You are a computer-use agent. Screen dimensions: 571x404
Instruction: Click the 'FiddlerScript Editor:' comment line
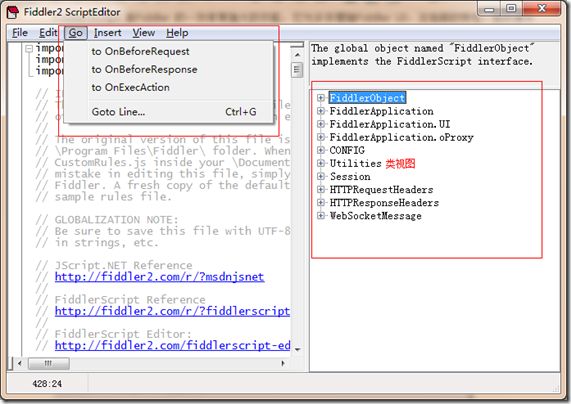(x=113, y=334)
